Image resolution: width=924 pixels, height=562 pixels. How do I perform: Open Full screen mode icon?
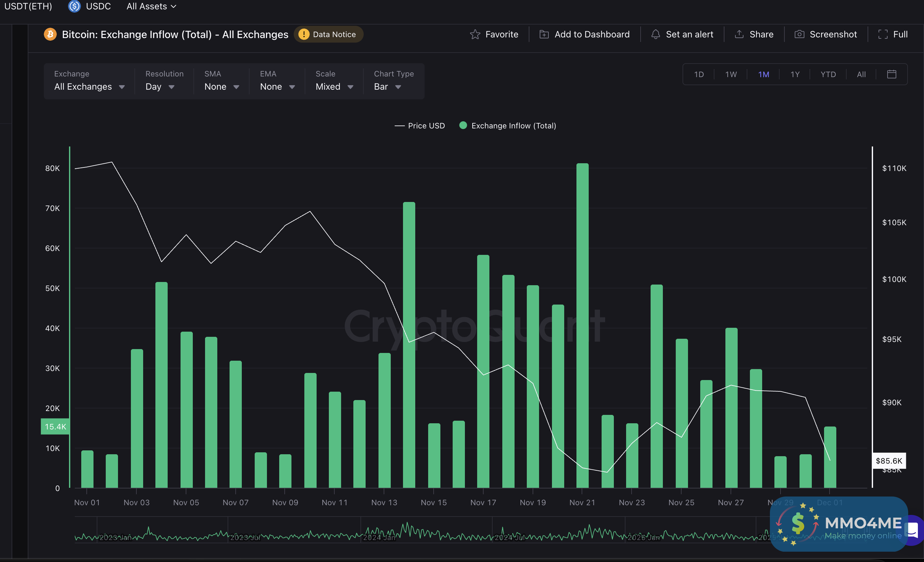pyautogui.click(x=883, y=35)
